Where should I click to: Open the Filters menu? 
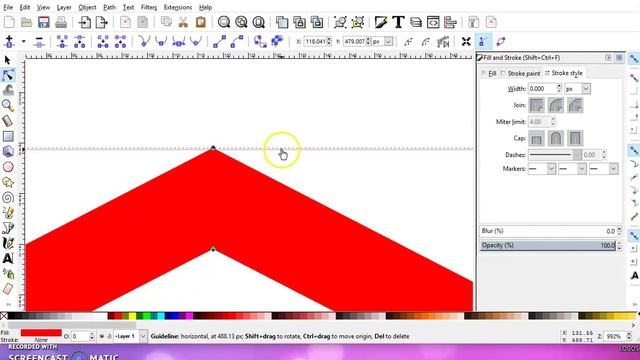tap(149, 7)
